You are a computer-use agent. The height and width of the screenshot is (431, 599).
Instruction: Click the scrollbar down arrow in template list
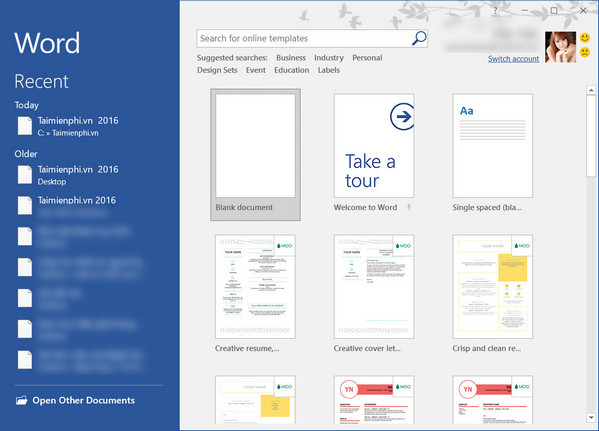point(591,418)
